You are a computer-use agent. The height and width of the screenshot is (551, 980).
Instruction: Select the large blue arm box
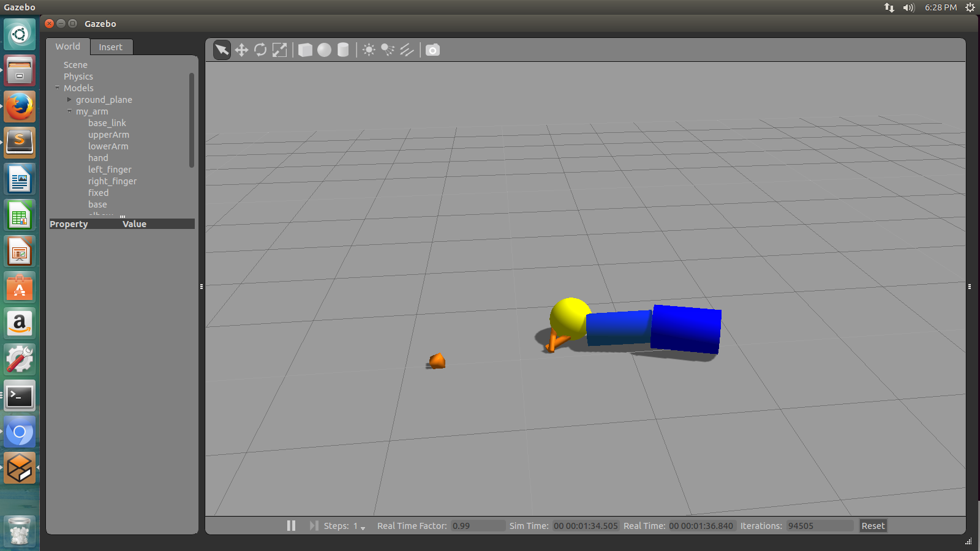[685, 329]
